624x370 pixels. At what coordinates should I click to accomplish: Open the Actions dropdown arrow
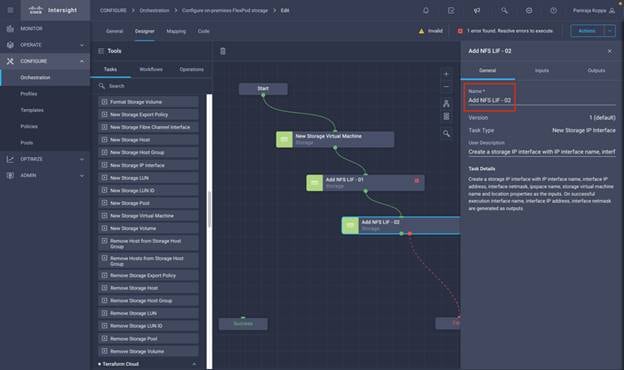(610, 31)
